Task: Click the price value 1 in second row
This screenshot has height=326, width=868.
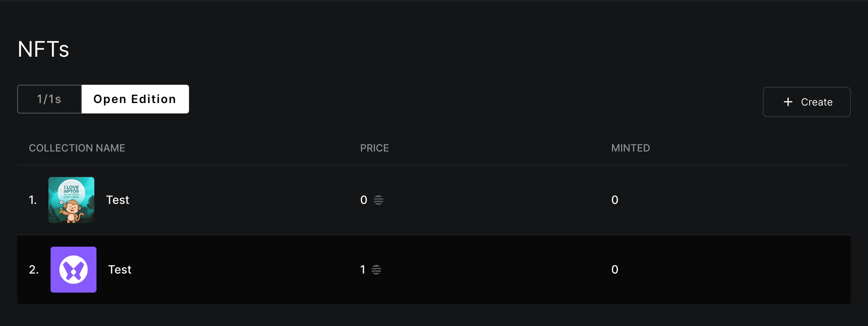Action: pos(362,269)
